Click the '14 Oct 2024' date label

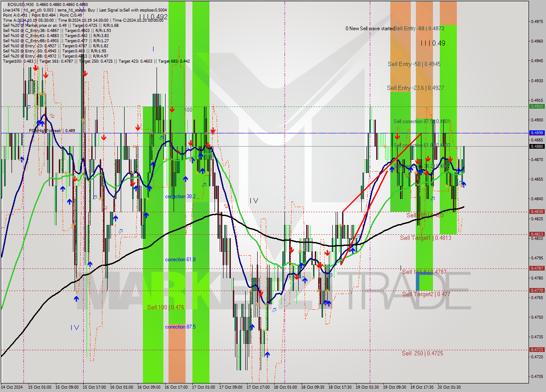[13, 387]
